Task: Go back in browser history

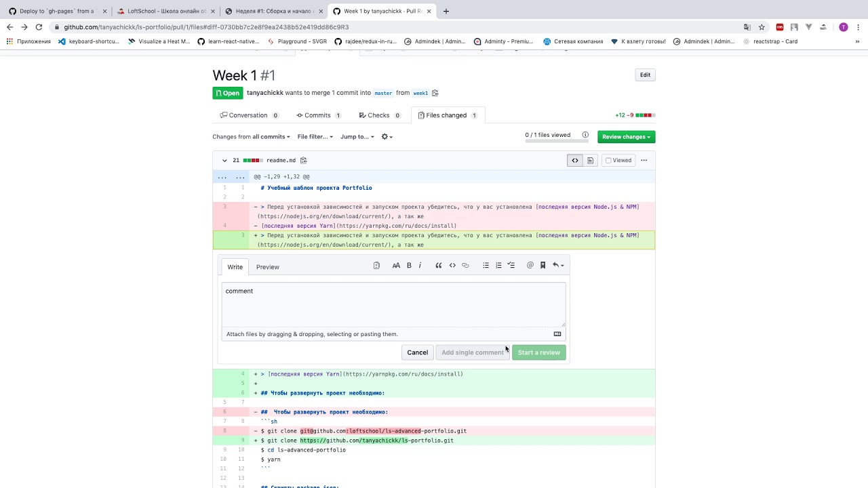Action: tap(9, 27)
